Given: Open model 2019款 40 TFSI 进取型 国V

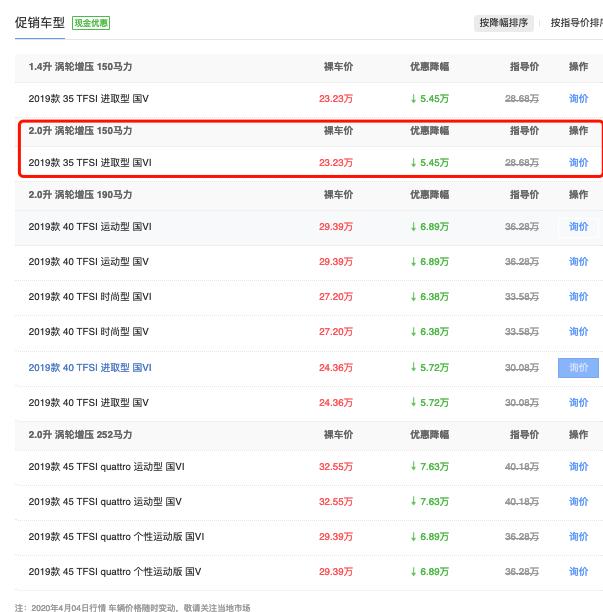Looking at the screenshot, I should (x=89, y=403).
